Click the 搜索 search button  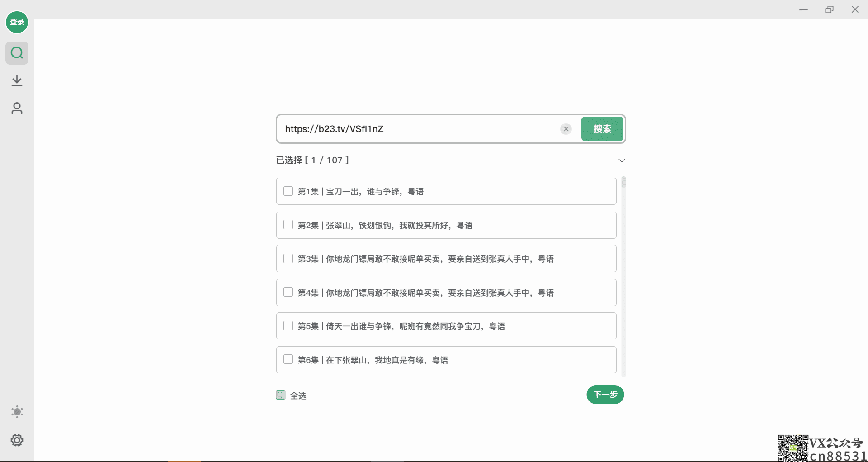click(602, 129)
